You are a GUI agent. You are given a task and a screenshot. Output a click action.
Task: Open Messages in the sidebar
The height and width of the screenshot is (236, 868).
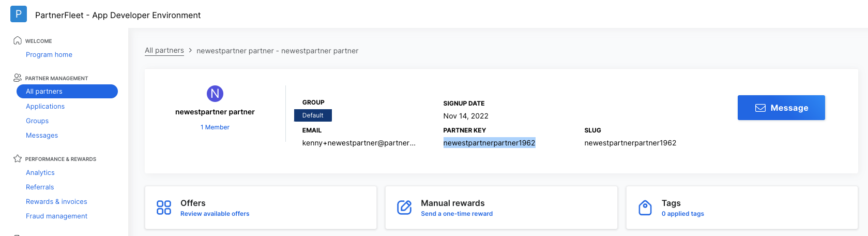click(x=42, y=135)
